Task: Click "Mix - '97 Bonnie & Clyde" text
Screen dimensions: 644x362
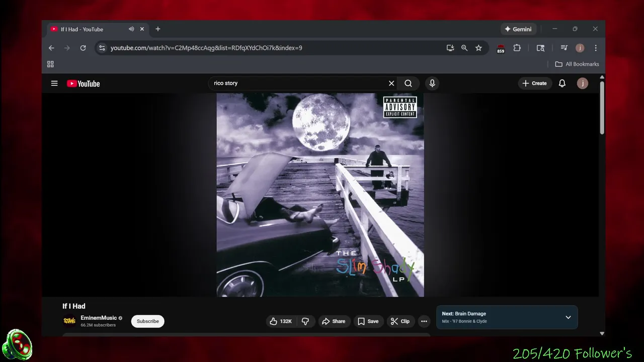Action: click(464, 321)
